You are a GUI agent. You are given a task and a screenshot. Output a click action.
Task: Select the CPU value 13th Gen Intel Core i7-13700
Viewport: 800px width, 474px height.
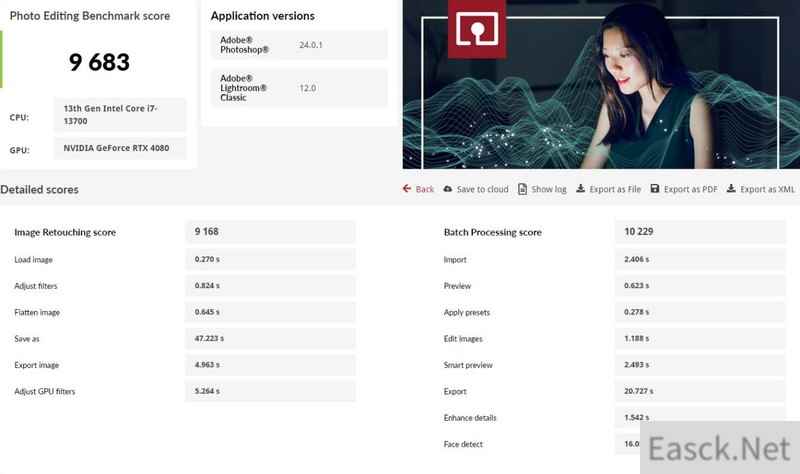[x=120, y=115]
